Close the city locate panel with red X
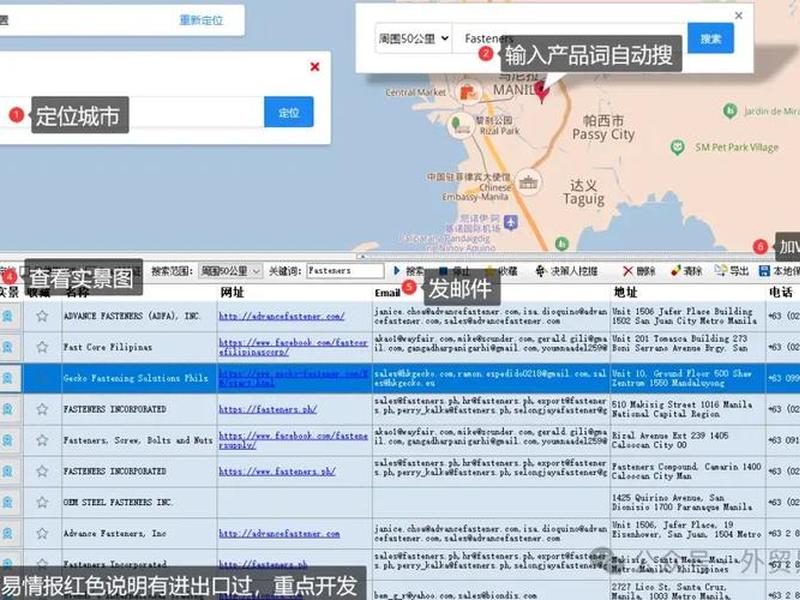The image size is (800, 600). click(x=315, y=67)
